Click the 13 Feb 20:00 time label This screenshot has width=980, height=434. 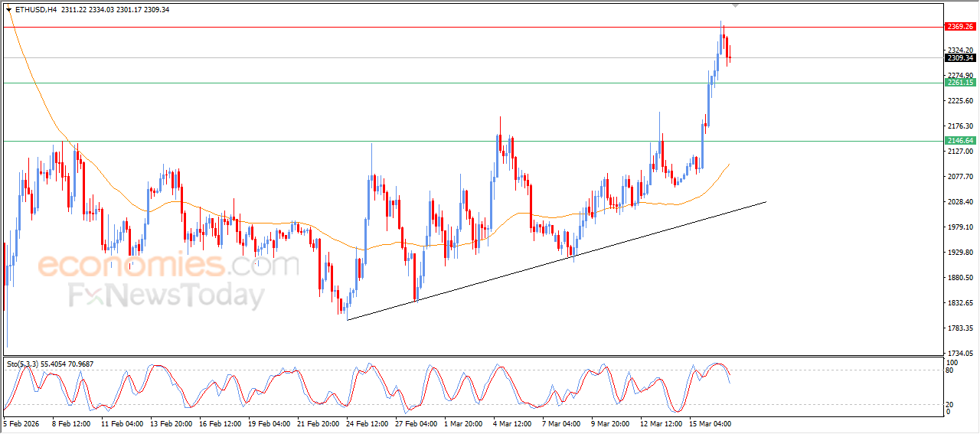click(171, 423)
